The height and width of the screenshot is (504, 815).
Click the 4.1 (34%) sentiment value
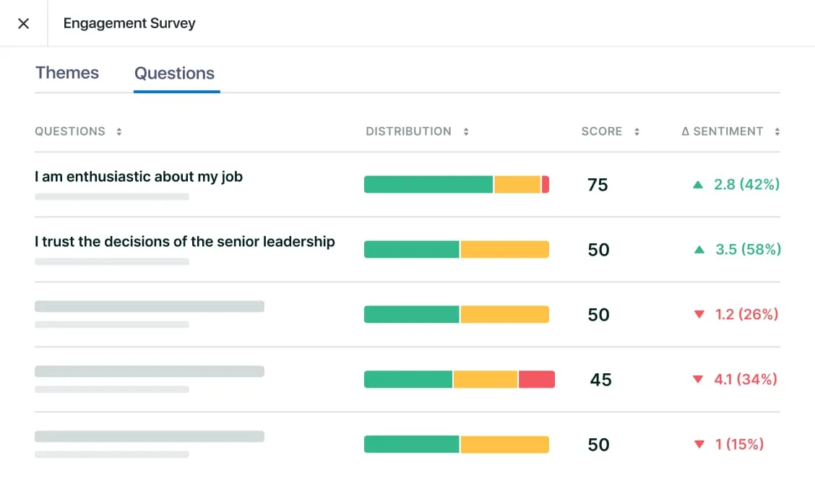coord(746,379)
